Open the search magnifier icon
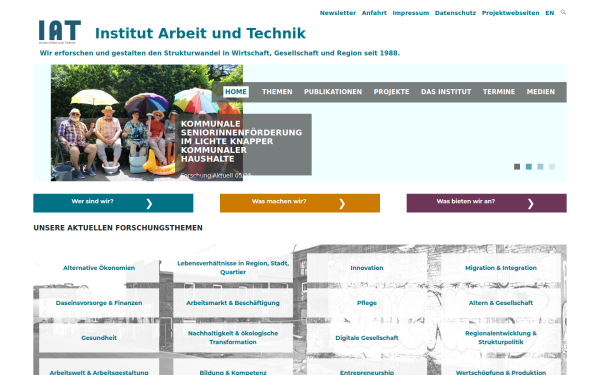This screenshot has height=375, width=600. 563,12
